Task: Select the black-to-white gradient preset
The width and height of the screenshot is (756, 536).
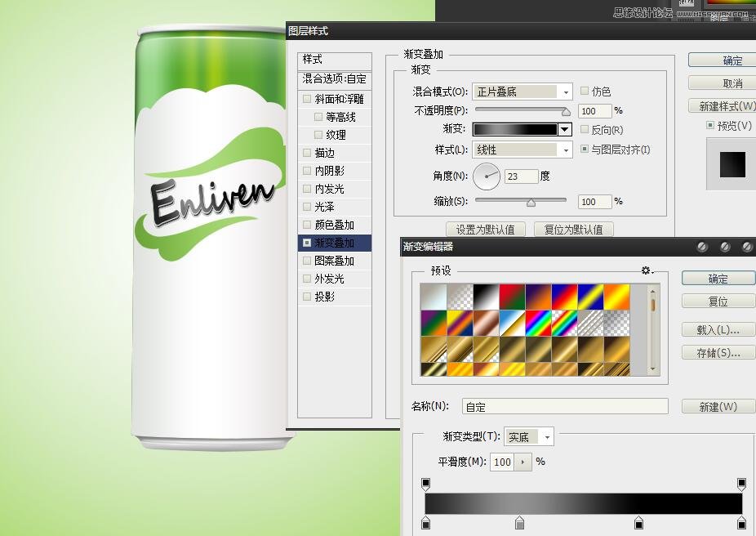Action: 486,297
